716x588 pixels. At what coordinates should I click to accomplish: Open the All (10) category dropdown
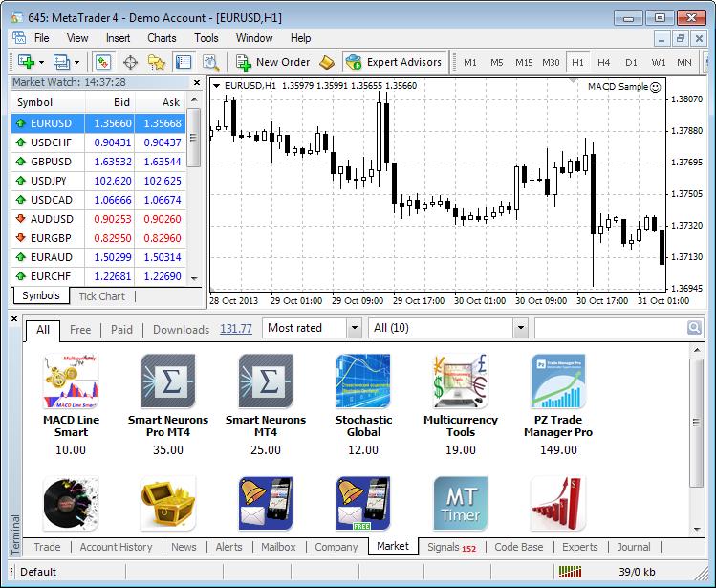[448, 328]
